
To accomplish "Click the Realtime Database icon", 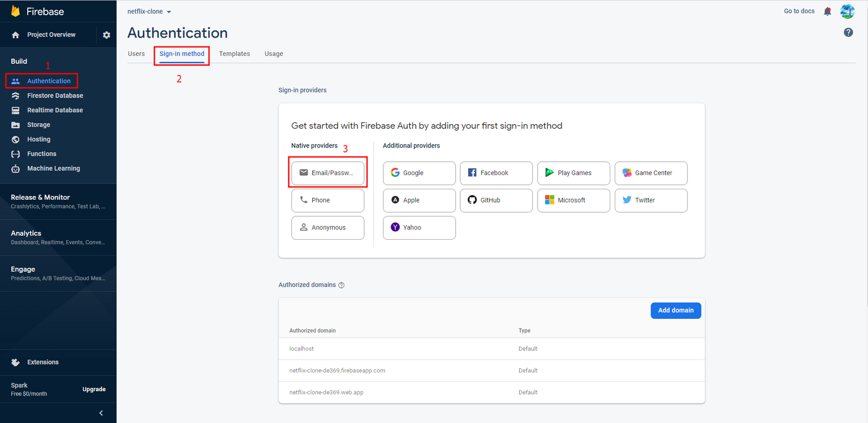I will point(15,110).
